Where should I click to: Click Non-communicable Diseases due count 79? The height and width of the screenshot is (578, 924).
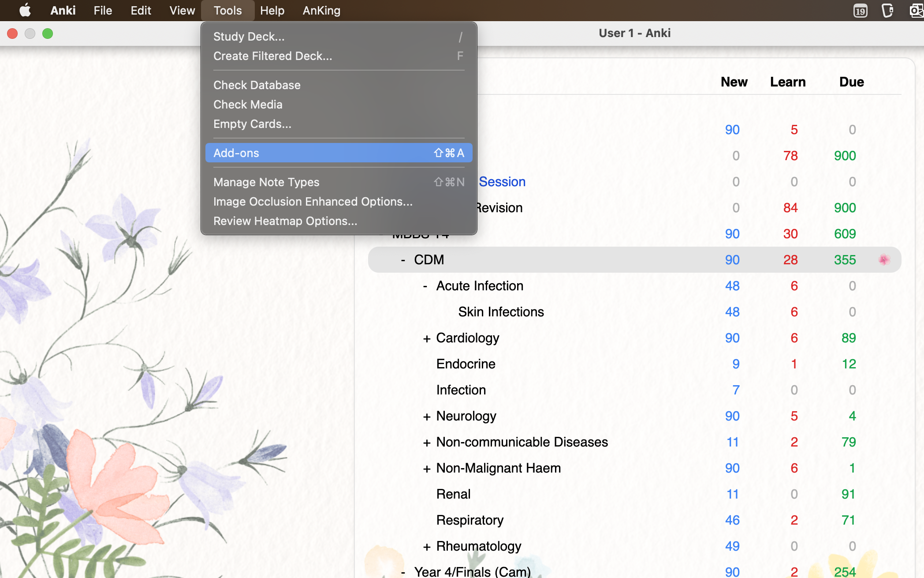849,442
